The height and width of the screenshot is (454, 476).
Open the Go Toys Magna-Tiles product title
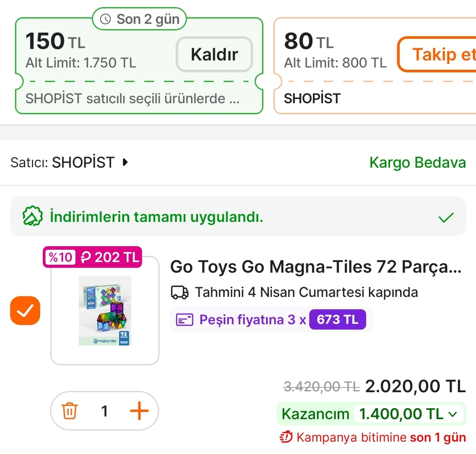[x=315, y=267]
